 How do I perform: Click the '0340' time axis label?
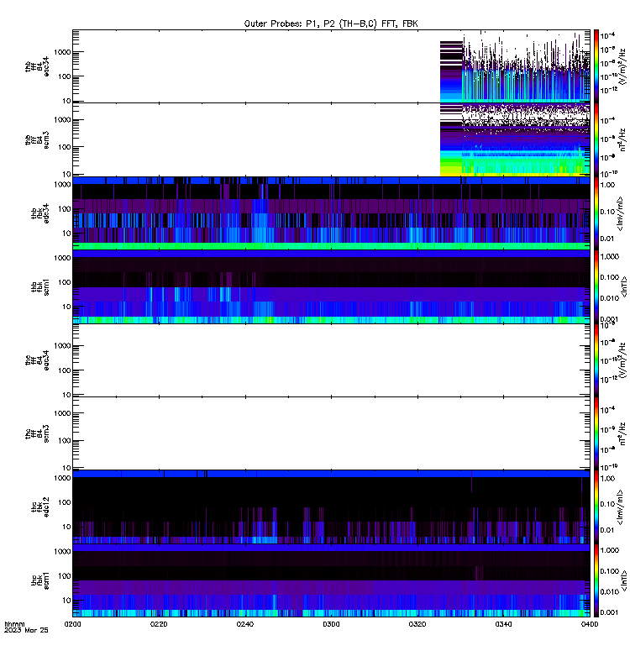503,624
